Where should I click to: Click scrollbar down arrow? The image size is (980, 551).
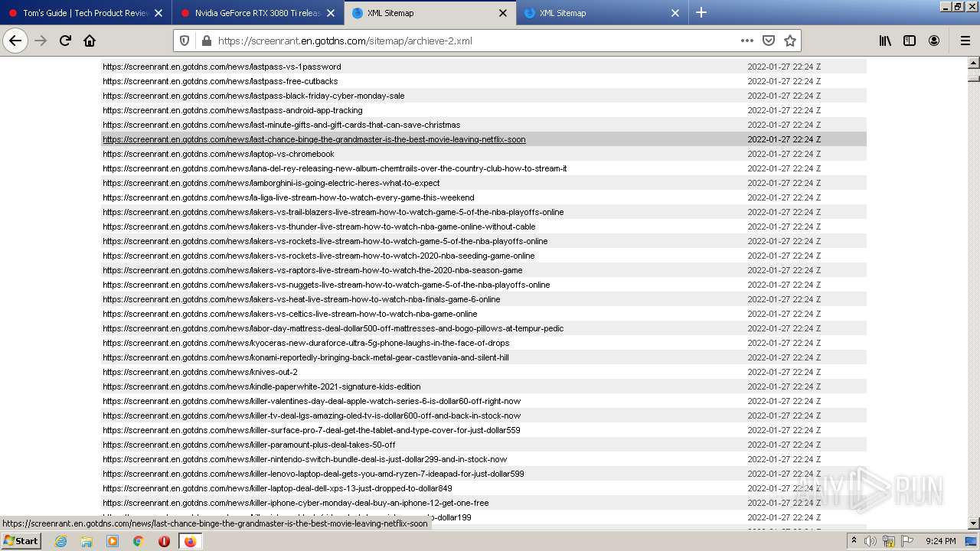coord(974,523)
